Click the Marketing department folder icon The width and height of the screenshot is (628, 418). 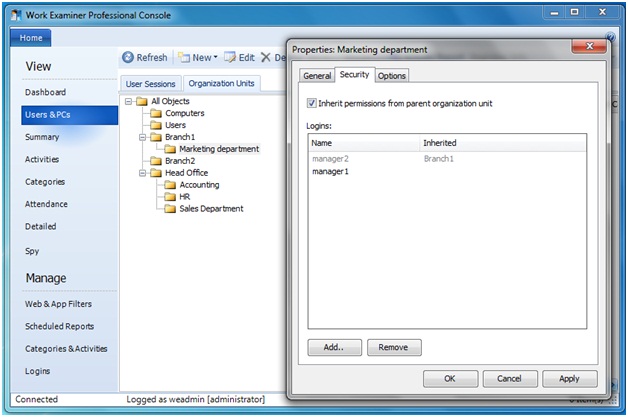[x=170, y=149]
